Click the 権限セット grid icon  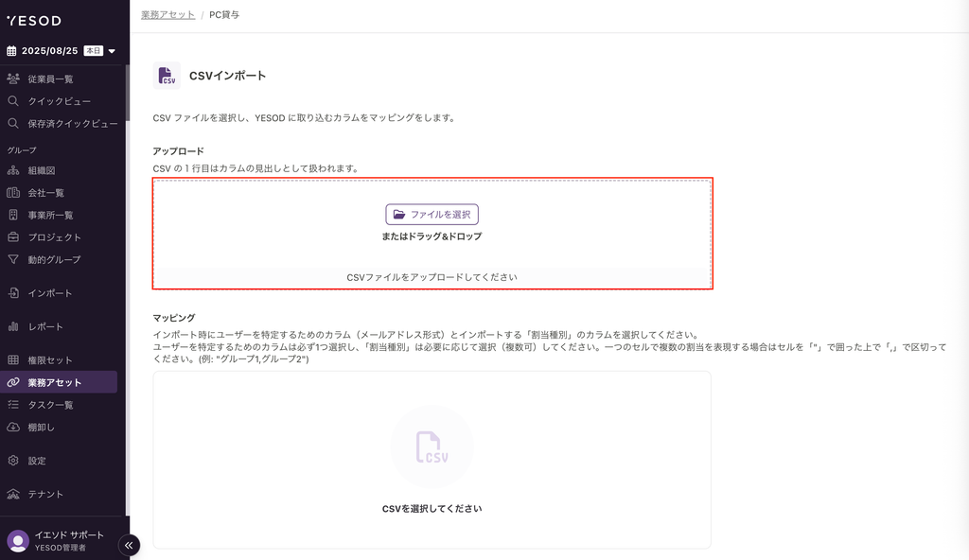13,359
